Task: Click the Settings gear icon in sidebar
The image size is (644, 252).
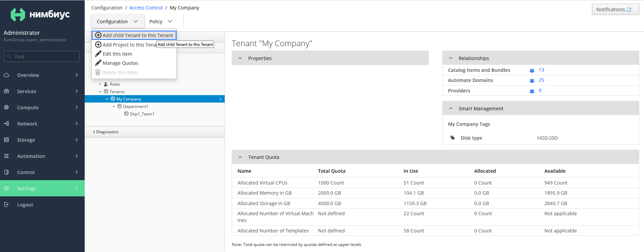Action: point(6,188)
